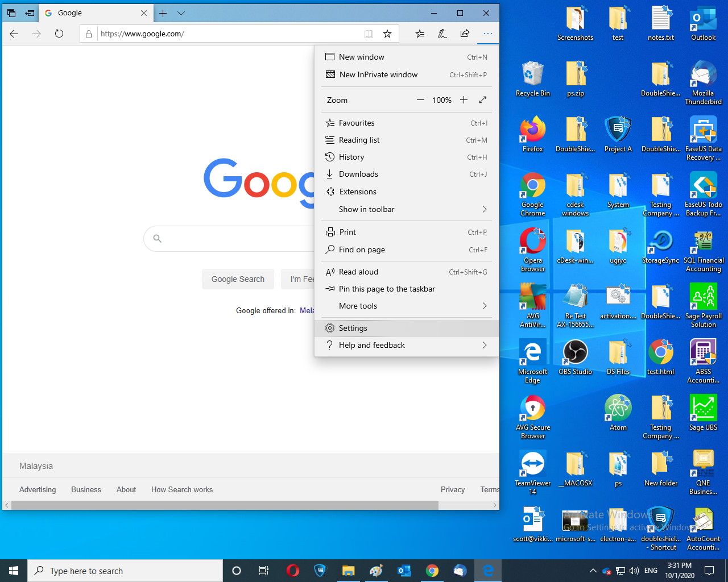Click the set tabs aside icon
728x582 pixels.
[x=30, y=13]
